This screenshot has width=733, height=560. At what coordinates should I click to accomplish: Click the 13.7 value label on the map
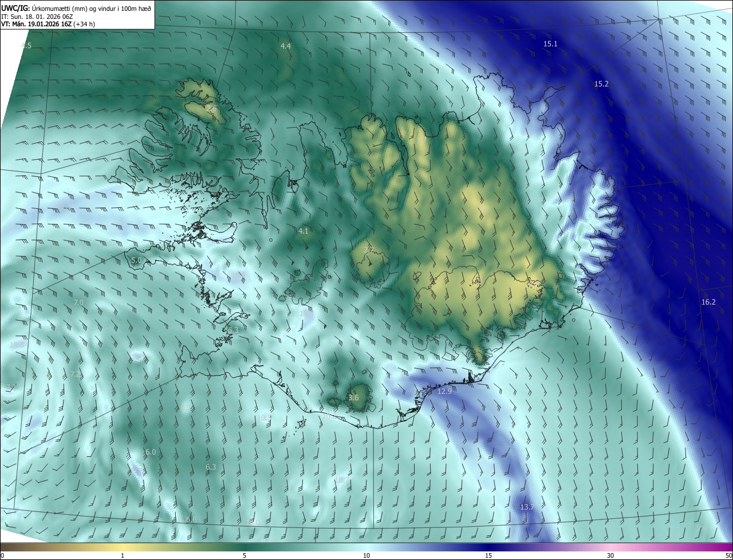tap(527, 507)
